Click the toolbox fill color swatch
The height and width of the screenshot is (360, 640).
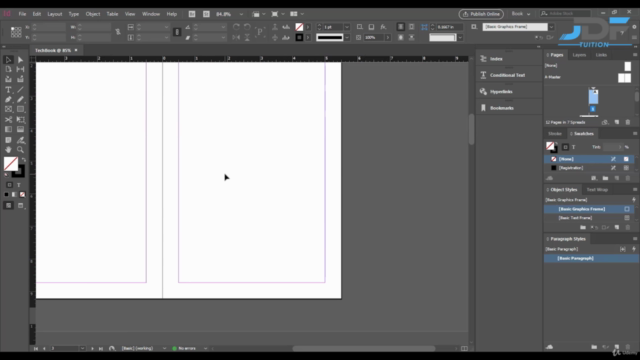(x=11, y=164)
